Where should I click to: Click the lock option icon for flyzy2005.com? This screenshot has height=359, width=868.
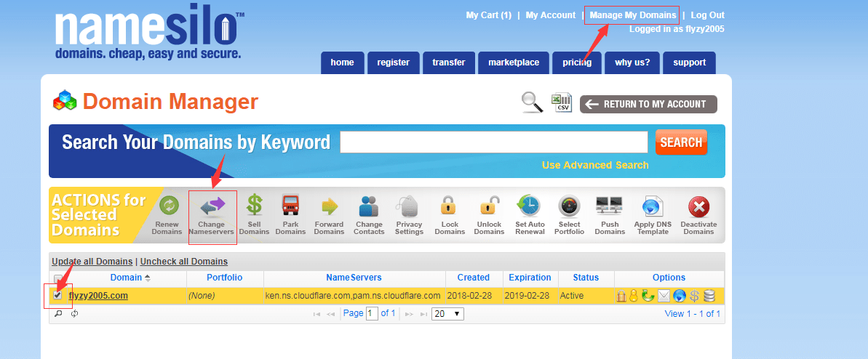click(621, 296)
